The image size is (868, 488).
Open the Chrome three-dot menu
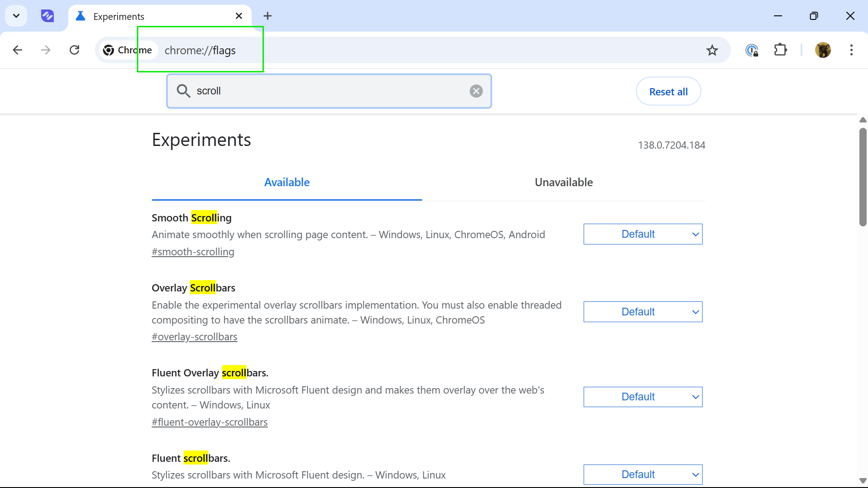(851, 50)
